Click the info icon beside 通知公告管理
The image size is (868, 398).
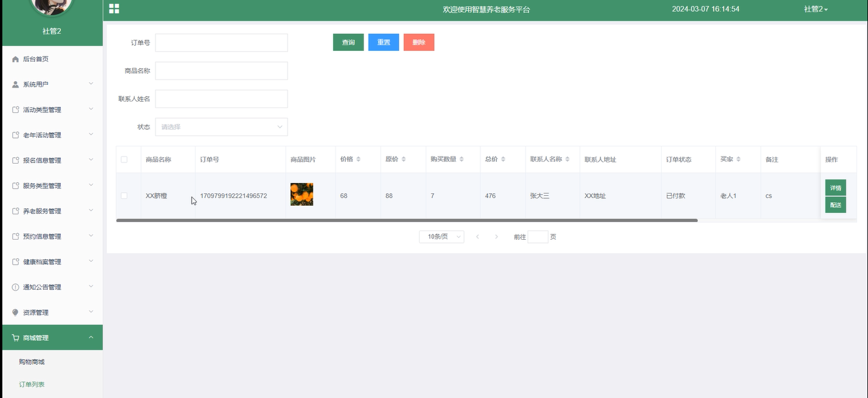tap(16, 287)
